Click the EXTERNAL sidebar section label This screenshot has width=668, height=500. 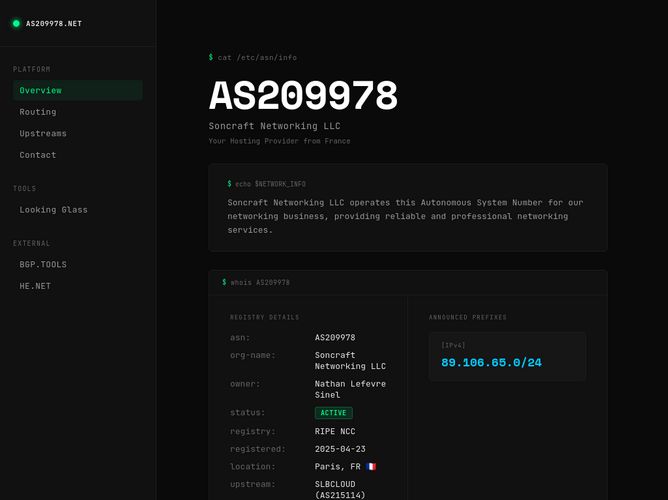tap(32, 243)
